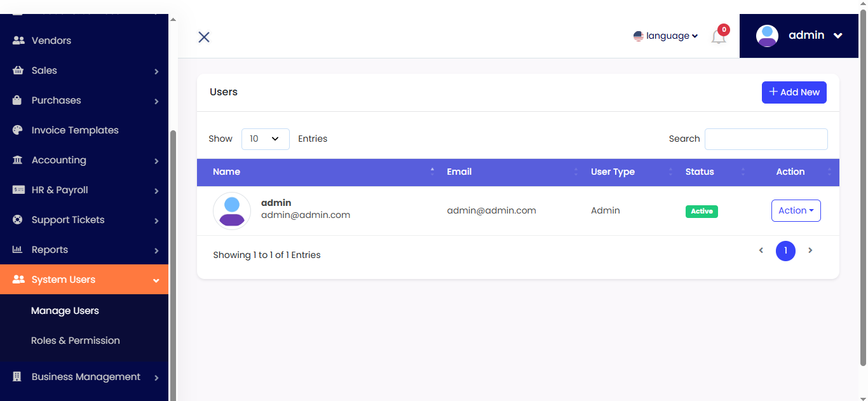Open the Show entries count dropdown
The width and height of the screenshot is (868, 401).
click(266, 139)
